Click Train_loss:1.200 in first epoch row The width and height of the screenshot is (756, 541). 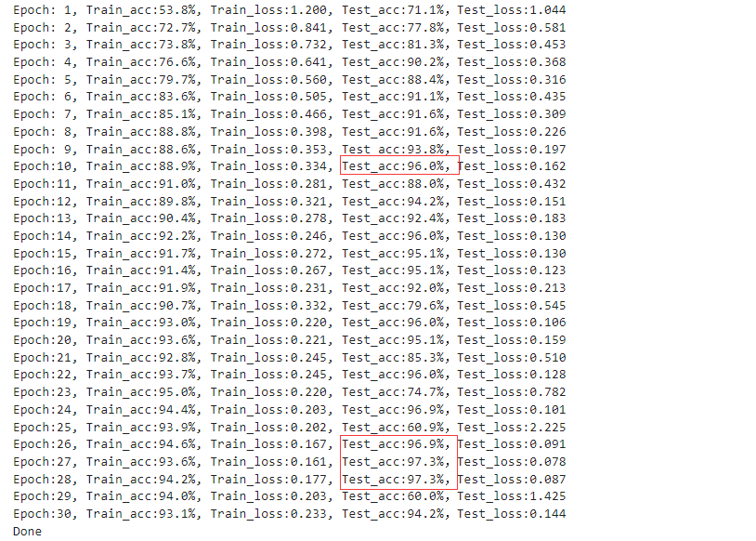tap(268, 10)
